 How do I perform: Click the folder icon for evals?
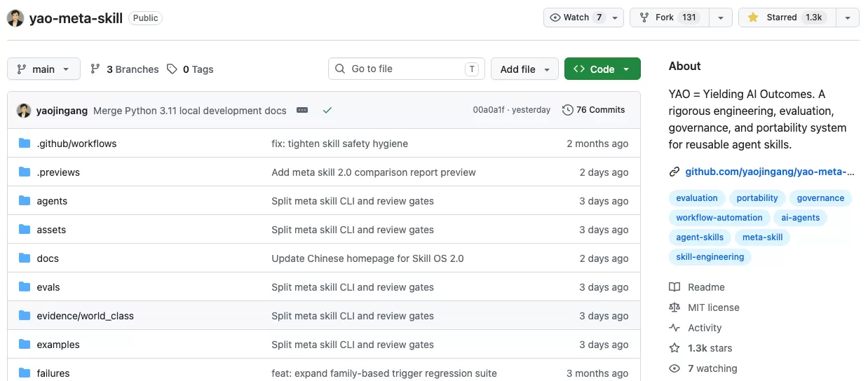click(25, 286)
